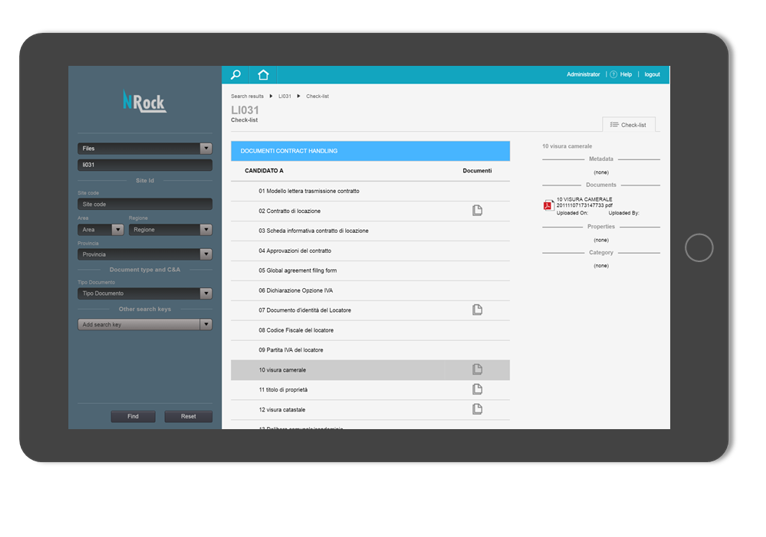The width and height of the screenshot is (766, 537).
Task: Open document icon for 10 visura camerale
Action: (477, 370)
